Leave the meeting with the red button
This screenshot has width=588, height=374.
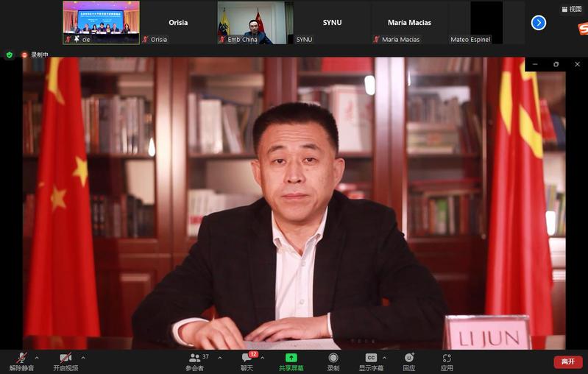(x=567, y=361)
